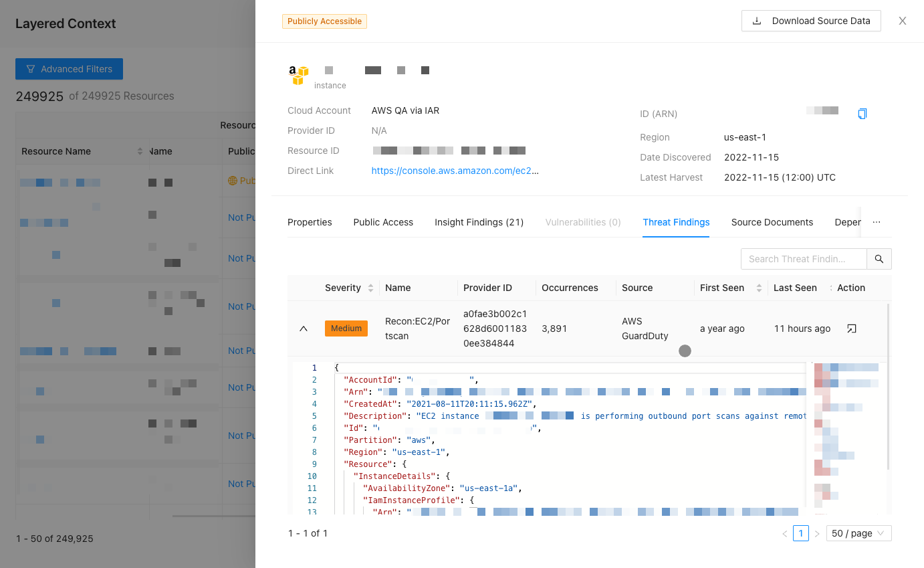The image size is (924, 568).
Task: Close the resource details panel
Action: [x=903, y=21]
